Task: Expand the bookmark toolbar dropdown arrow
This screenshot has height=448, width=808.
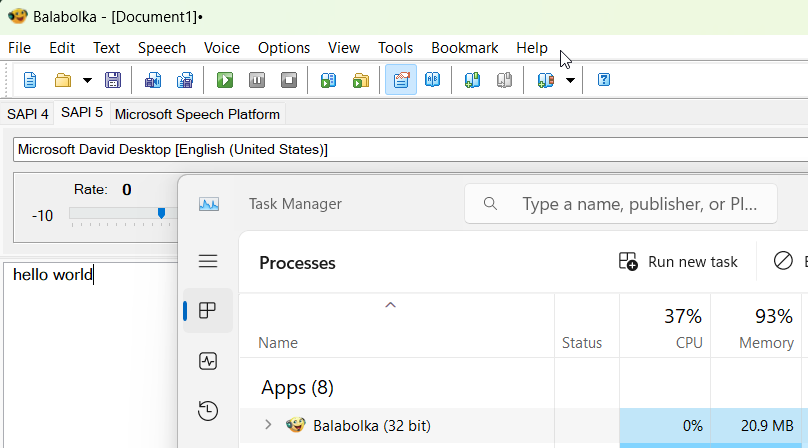Action: [x=570, y=80]
